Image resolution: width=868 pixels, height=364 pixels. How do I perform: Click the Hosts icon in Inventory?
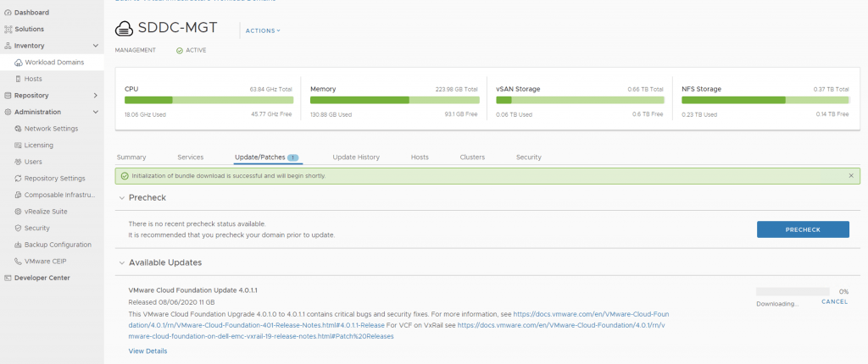pyautogui.click(x=18, y=79)
